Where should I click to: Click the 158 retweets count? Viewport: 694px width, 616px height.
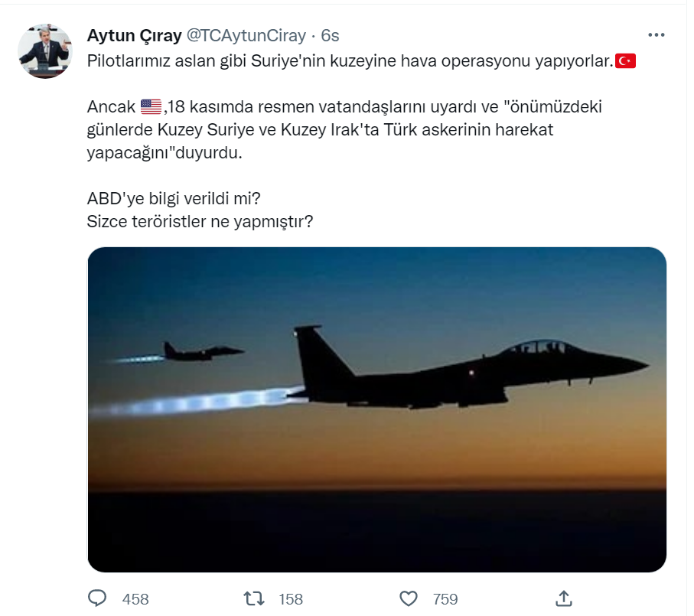(x=291, y=599)
